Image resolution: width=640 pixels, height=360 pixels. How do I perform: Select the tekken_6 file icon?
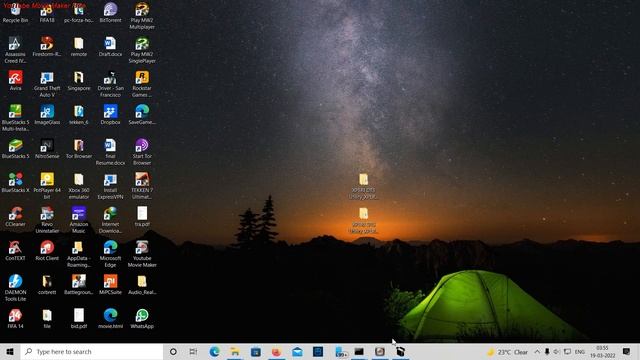click(x=79, y=114)
